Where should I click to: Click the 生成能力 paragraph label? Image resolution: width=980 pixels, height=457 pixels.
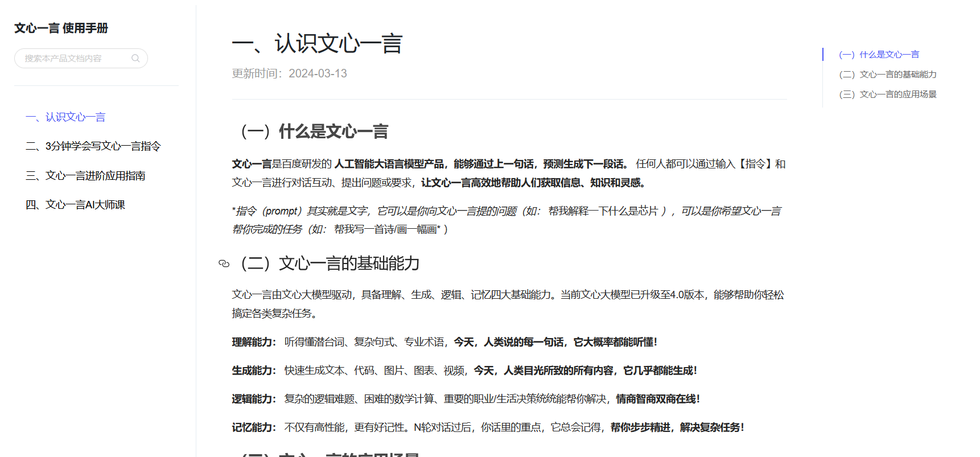254,370
